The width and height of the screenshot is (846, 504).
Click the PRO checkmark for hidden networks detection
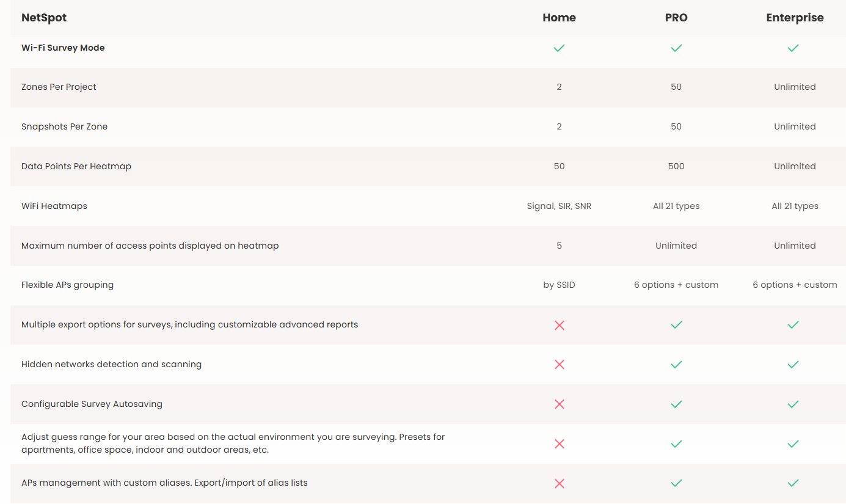pyautogui.click(x=676, y=365)
